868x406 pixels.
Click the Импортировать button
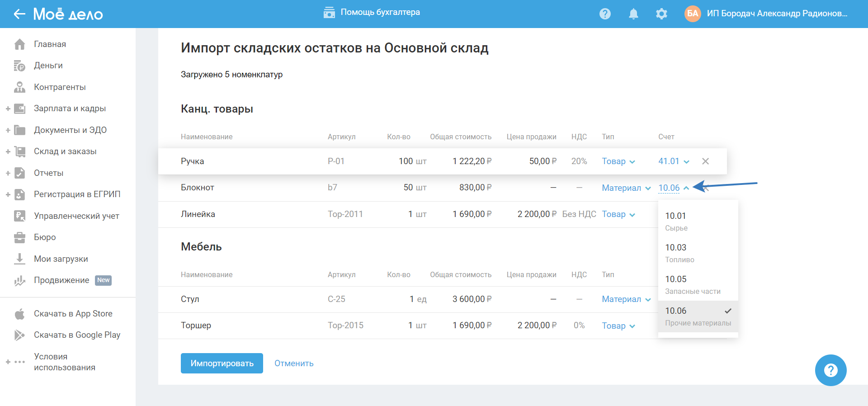(x=222, y=364)
